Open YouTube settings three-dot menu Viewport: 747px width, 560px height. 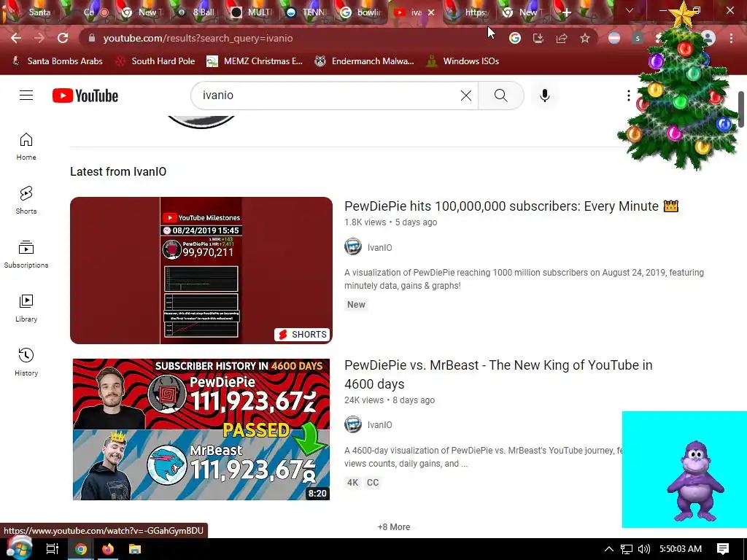[x=628, y=96]
